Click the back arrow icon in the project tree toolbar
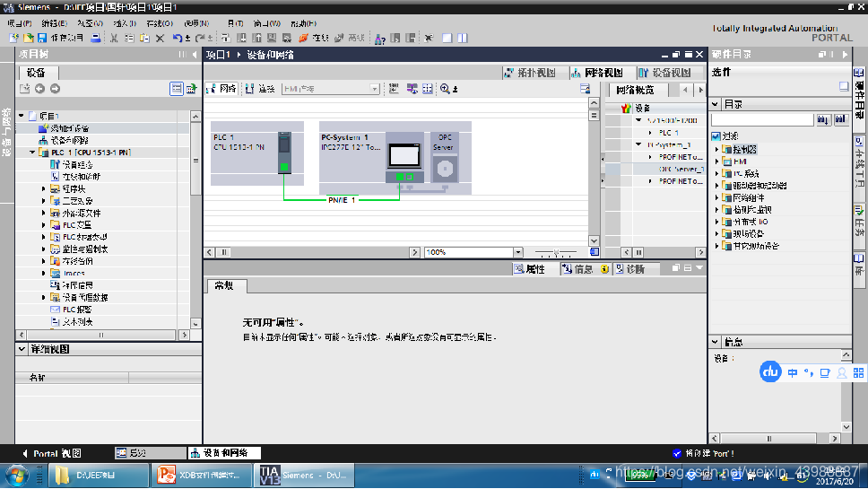The width and height of the screenshot is (868, 489). coord(39,89)
